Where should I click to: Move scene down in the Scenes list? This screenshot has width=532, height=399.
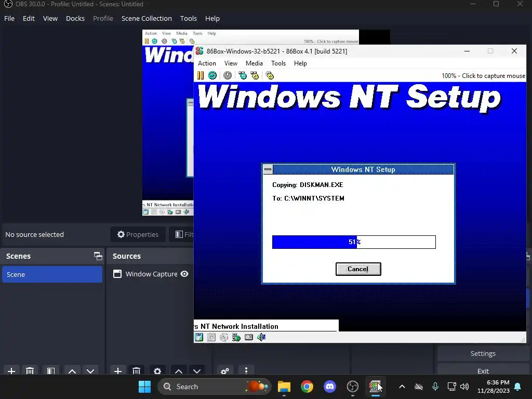pos(90,371)
